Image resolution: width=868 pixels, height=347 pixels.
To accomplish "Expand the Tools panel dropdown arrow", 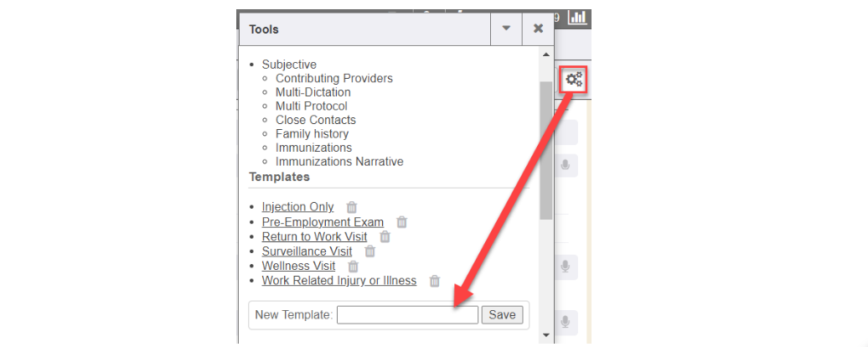I will click(506, 28).
